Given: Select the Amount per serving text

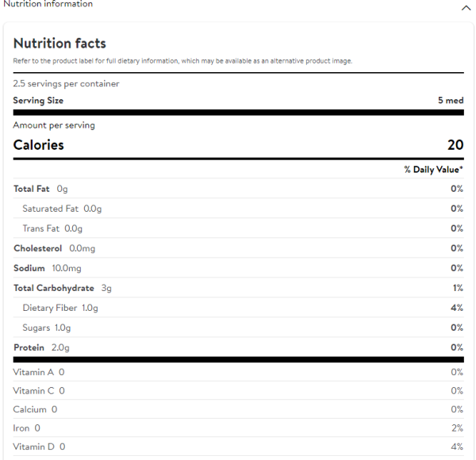Looking at the screenshot, I should coord(54,125).
